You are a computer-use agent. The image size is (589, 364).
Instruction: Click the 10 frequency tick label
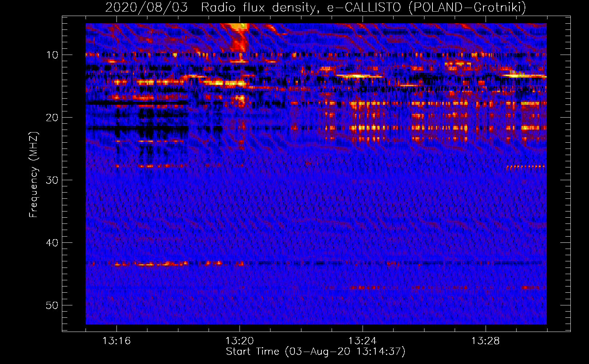tap(52, 55)
